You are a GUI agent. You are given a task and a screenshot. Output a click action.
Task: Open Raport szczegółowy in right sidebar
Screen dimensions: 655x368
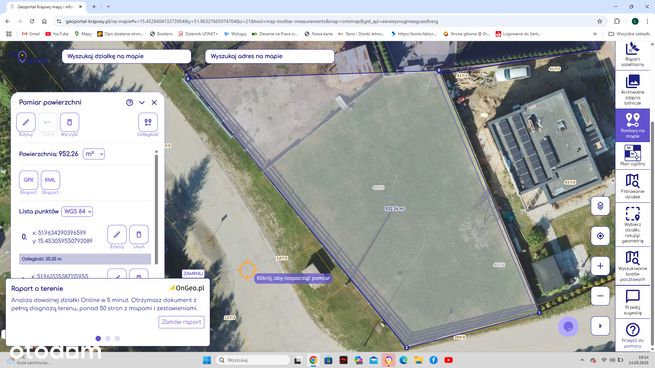(632, 55)
